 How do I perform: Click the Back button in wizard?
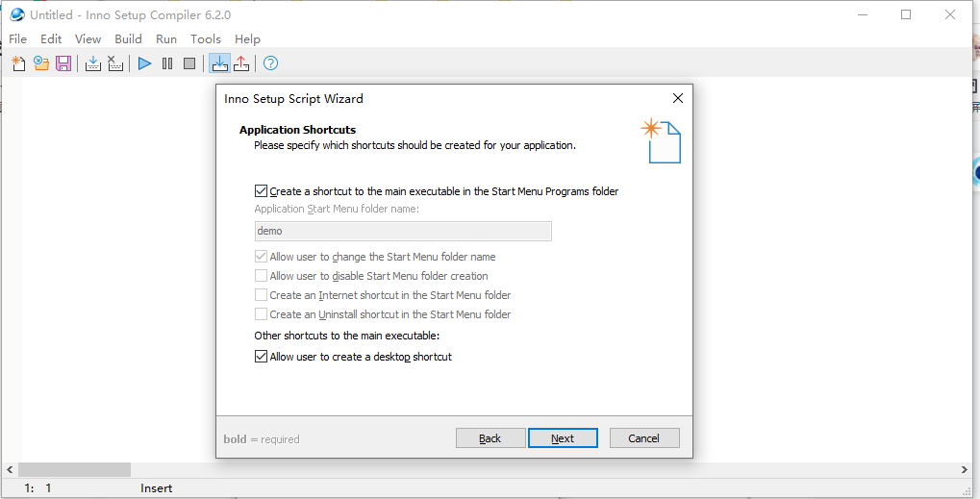[490, 438]
